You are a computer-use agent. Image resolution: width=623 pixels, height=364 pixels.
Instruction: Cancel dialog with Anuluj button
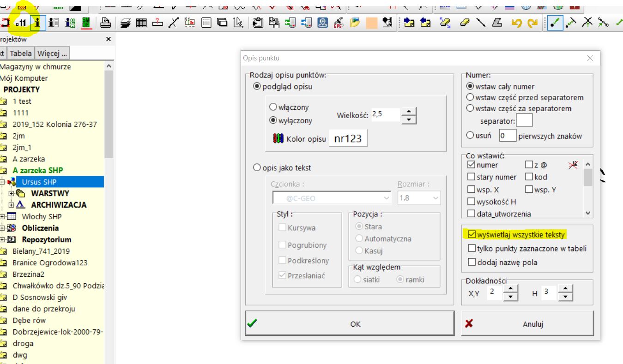(x=527, y=324)
